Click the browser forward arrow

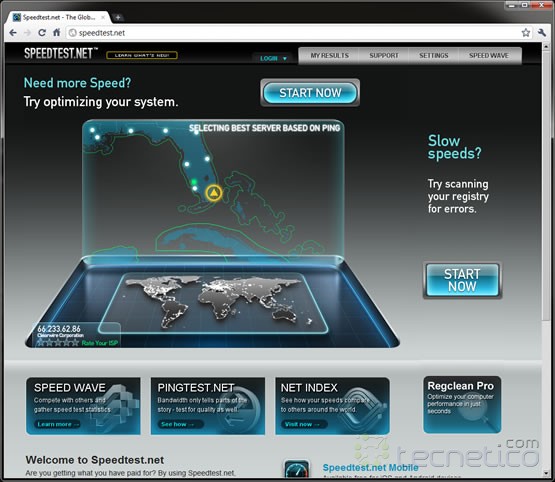pos(27,33)
